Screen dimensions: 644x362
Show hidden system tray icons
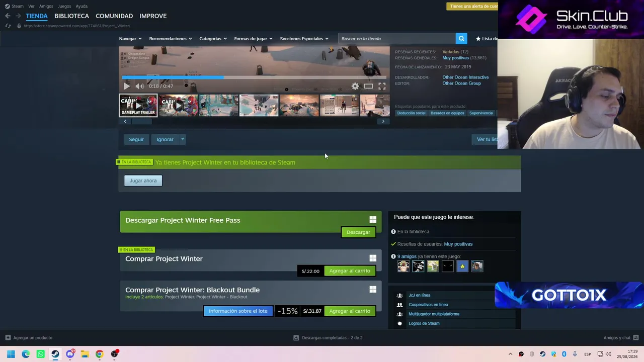[510, 354]
